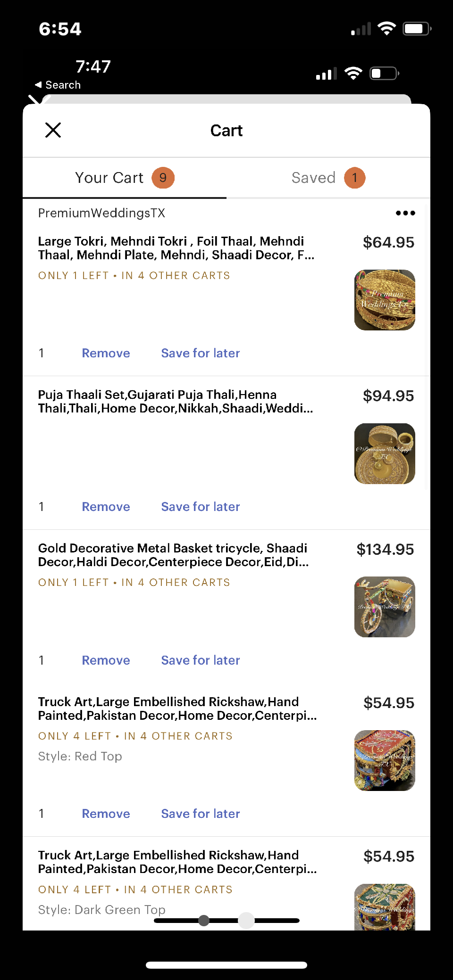Click the light handle on the bottom slider
Image resolution: width=453 pixels, height=980 pixels.
(x=246, y=920)
